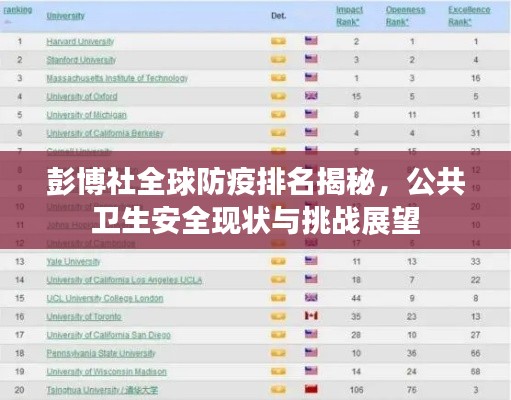Open the University of Michigan link

(x=86, y=115)
